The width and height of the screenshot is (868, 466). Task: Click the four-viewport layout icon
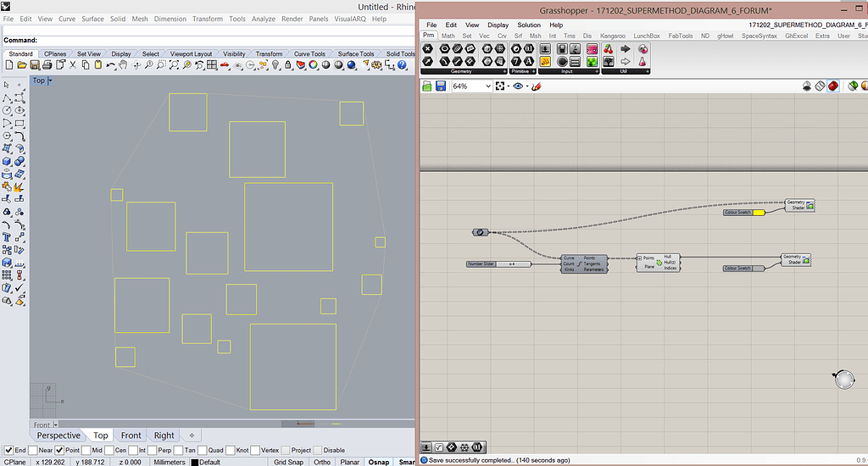(x=212, y=65)
